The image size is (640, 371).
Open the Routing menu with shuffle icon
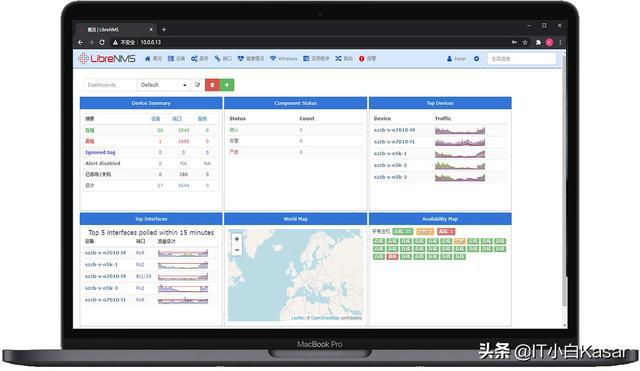click(344, 59)
